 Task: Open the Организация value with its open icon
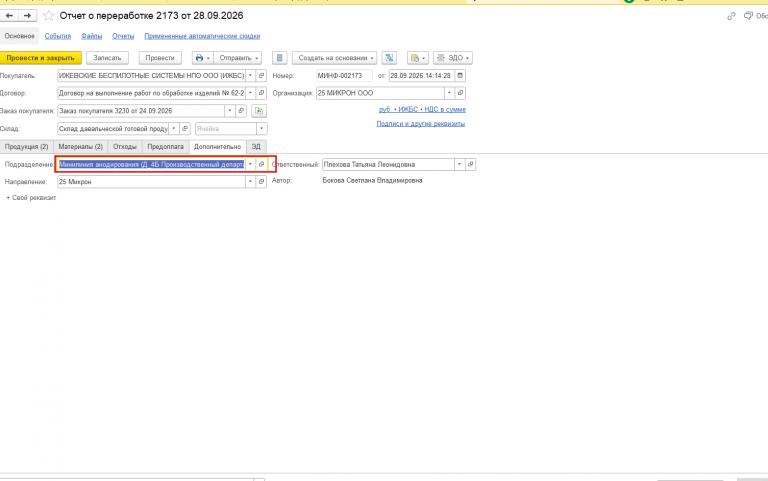pos(460,93)
